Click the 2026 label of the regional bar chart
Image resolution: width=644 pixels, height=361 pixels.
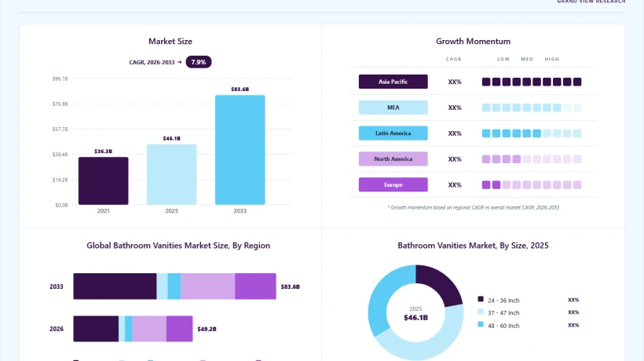point(57,329)
